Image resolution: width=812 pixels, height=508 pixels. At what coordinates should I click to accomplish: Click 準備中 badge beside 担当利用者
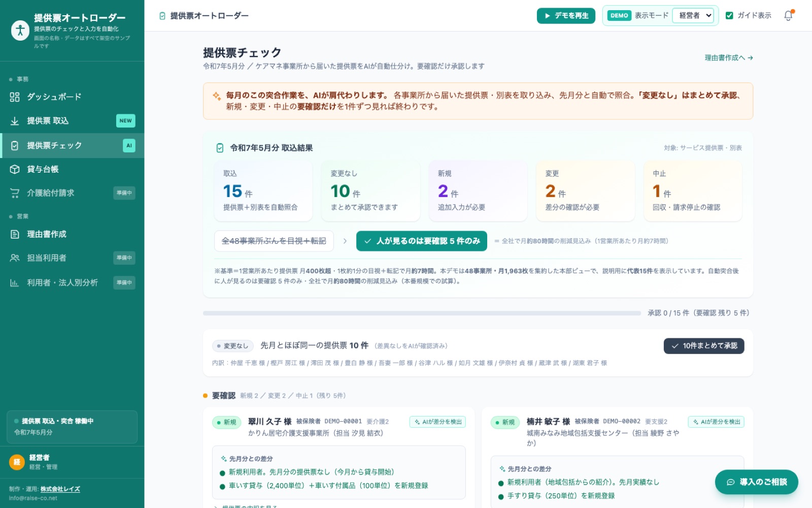(124, 258)
